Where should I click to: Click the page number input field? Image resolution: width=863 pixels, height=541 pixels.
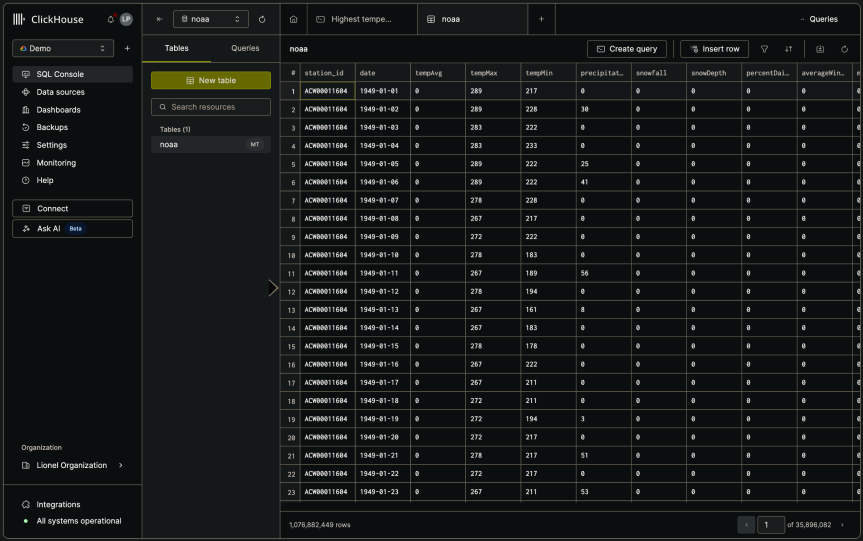[771, 525]
